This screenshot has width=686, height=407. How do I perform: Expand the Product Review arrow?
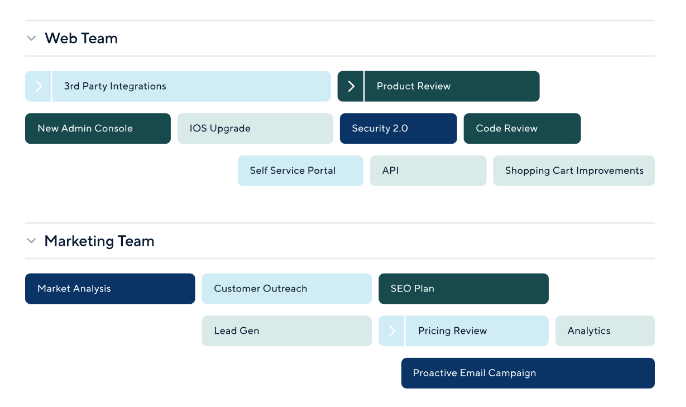click(x=350, y=86)
